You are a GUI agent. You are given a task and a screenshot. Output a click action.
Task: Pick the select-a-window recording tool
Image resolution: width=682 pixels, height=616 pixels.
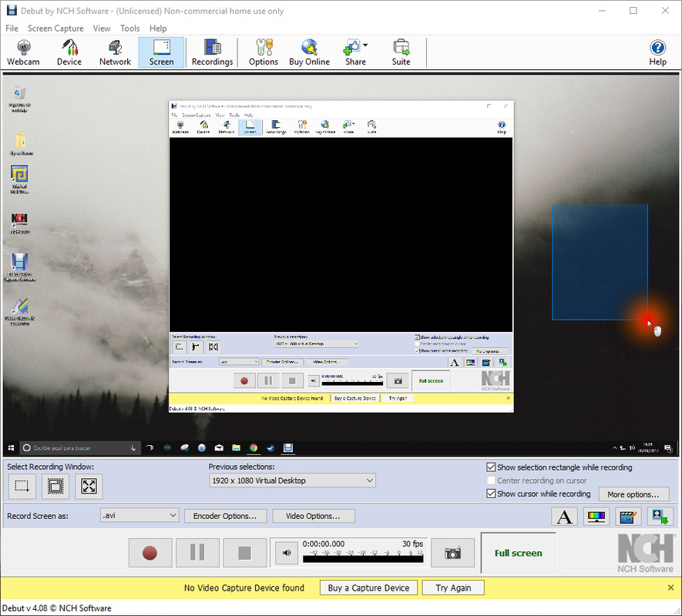(x=55, y=486)
